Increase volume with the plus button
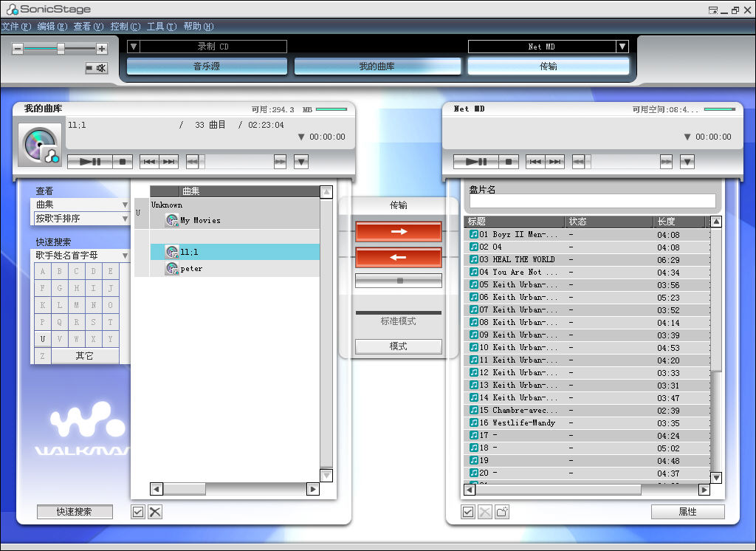Screen dimensions: 756x551 tap(102, 48)
